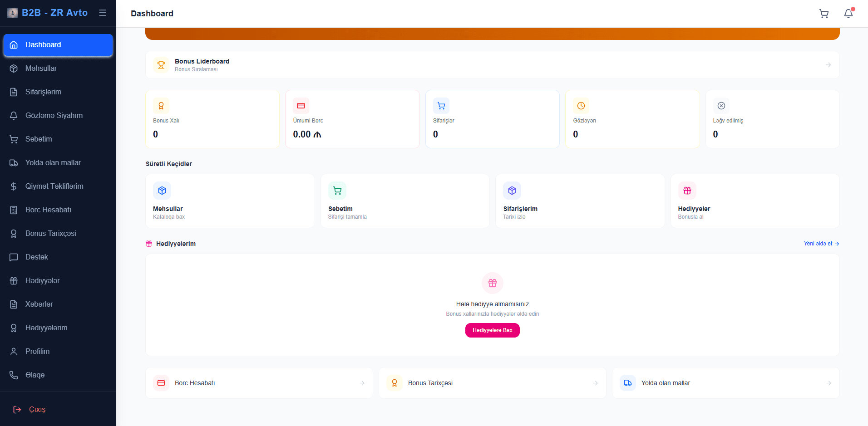Click the Gözləyən label

[585, 121]
